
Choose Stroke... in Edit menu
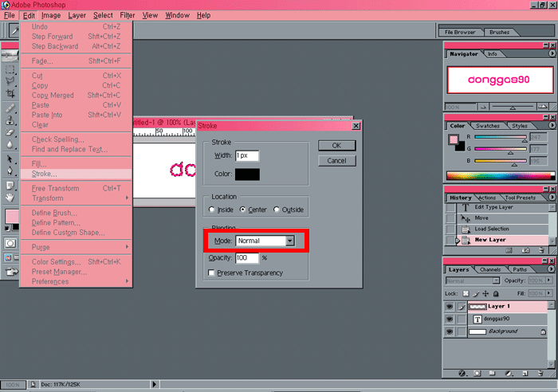coord(76,174)
